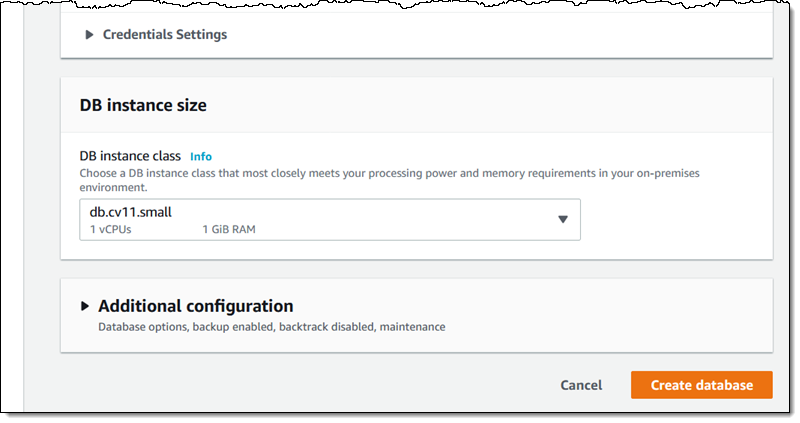Viewport: 800px width, 423px height.
Task: Click the '1 GiB RAM' text in the dropdown
Action: click(x=227, y=229)
